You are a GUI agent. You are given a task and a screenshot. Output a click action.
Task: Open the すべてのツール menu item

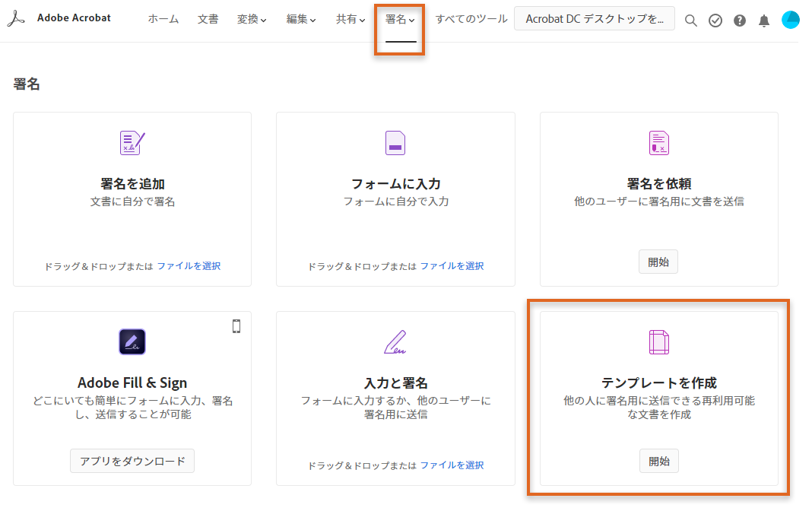click(473, 19)
